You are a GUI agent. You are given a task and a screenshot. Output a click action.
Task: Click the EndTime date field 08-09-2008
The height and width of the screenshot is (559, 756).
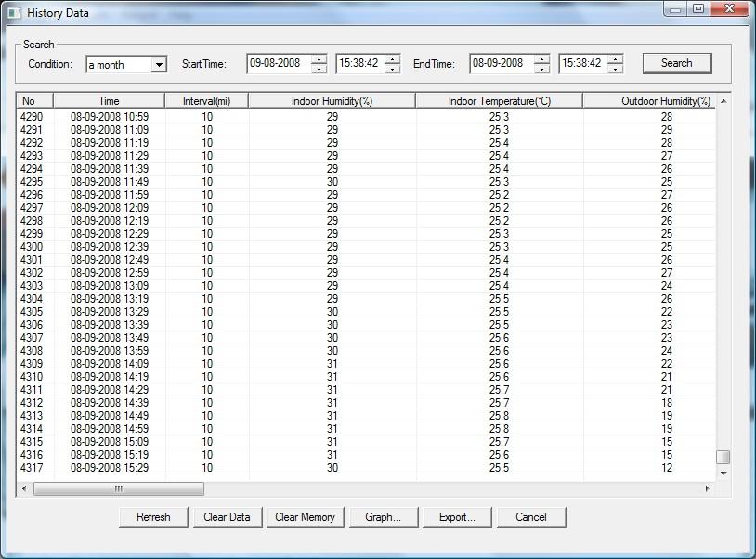point(502,64)
